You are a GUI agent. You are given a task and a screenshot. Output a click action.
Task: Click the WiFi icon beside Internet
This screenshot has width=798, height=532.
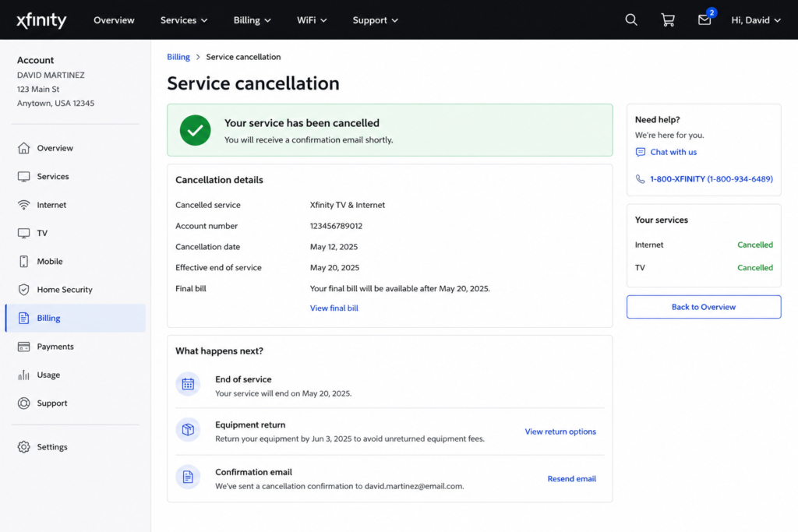coord(23,205)
